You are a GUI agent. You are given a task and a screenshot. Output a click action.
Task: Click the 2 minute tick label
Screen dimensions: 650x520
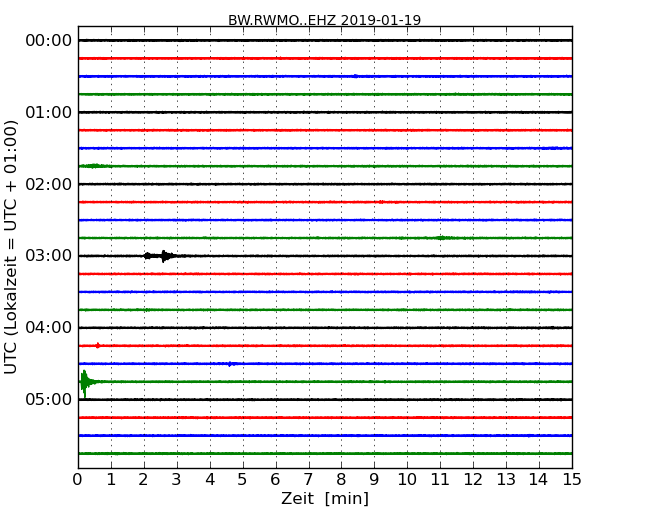pos(144,479)
